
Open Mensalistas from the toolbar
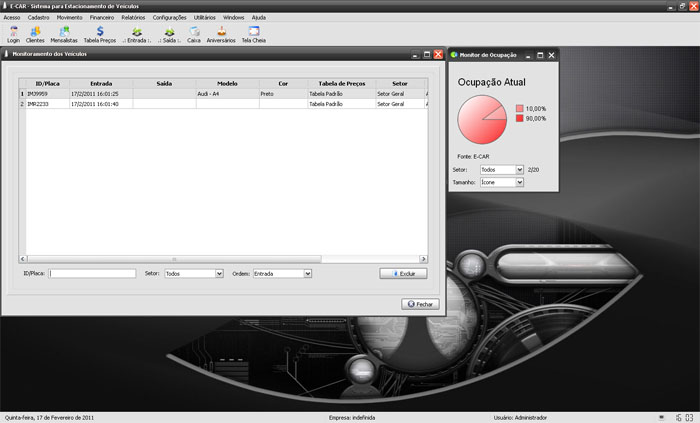coord(65,34)
